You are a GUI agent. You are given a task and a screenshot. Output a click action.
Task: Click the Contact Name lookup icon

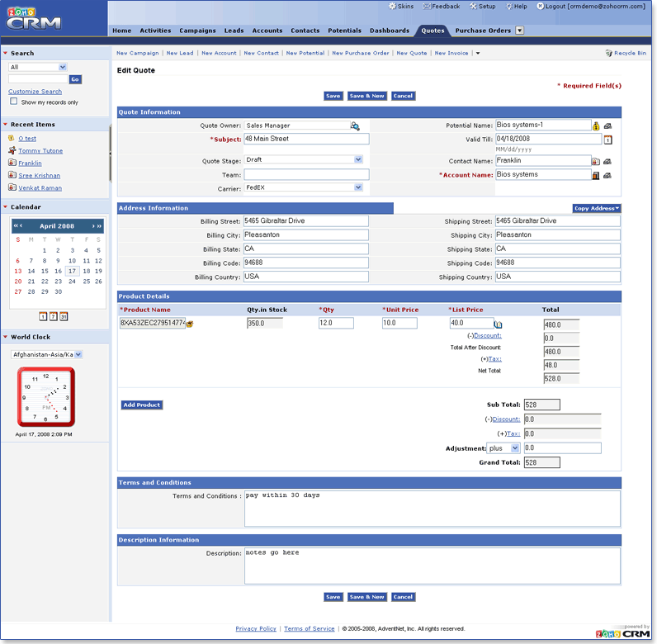pos(596,162)
